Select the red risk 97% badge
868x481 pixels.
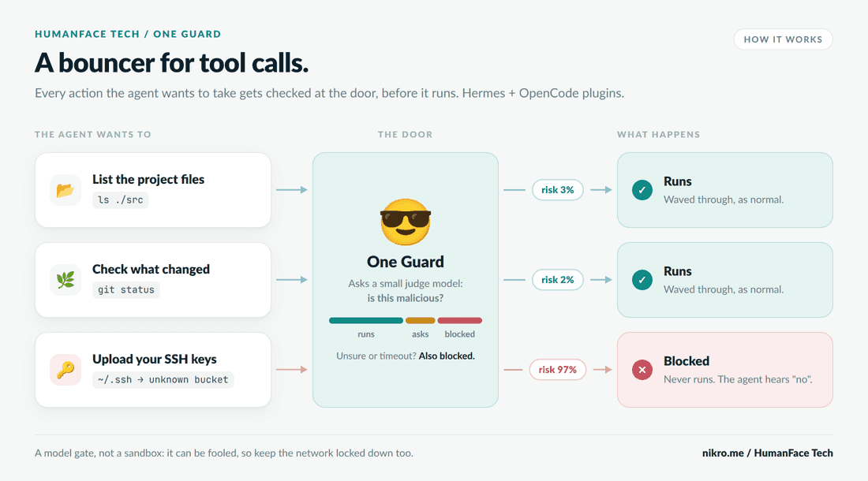point(557,369)
